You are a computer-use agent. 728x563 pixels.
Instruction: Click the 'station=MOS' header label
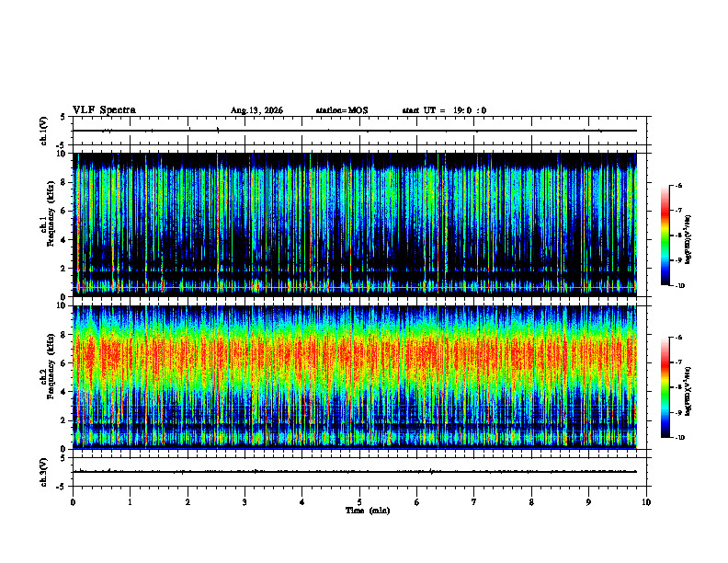pyautogui.click(x=342, y=110)
